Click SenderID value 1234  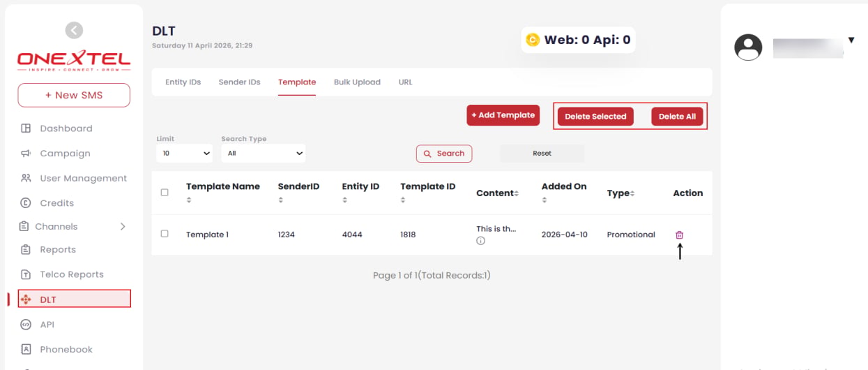[x=287, y=235]
